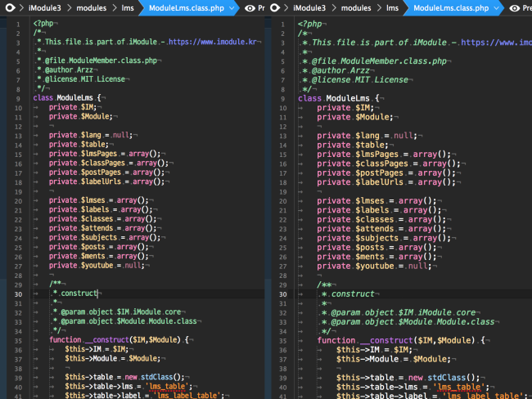The height and width of the screenshot is (399, 532).
Task: Click the Preview eye icon in right pane
Action: click(514, 7)
